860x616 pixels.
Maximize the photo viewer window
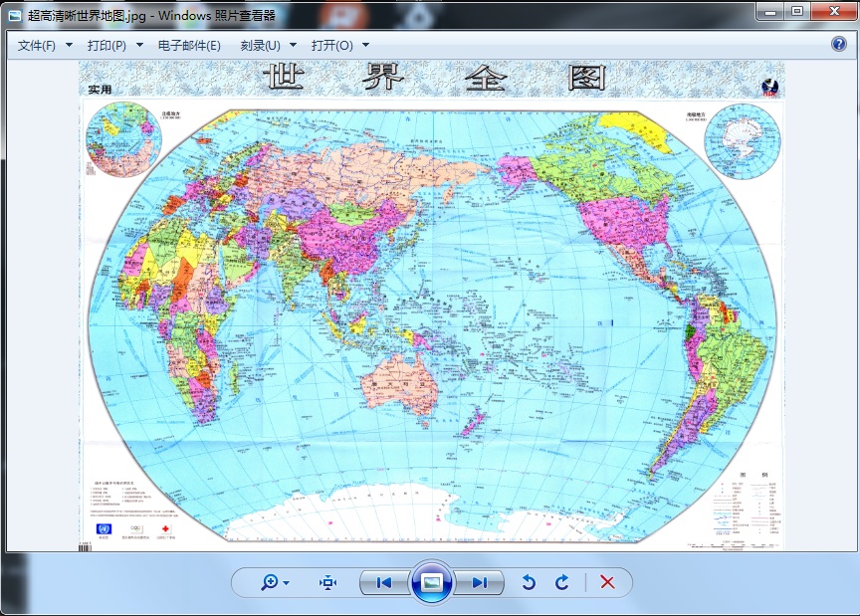[797, 11]
